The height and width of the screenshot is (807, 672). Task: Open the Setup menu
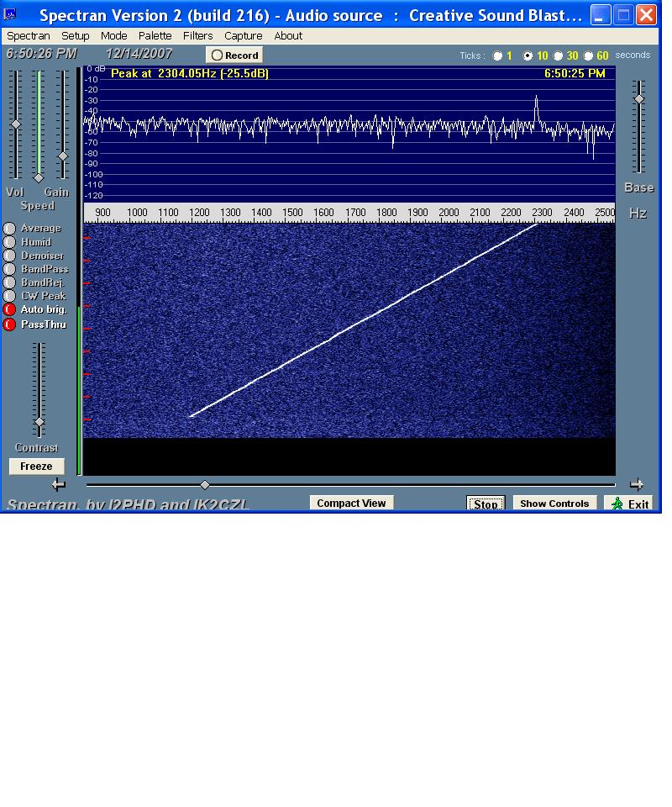pyautogui.click(x=75, y=36)
